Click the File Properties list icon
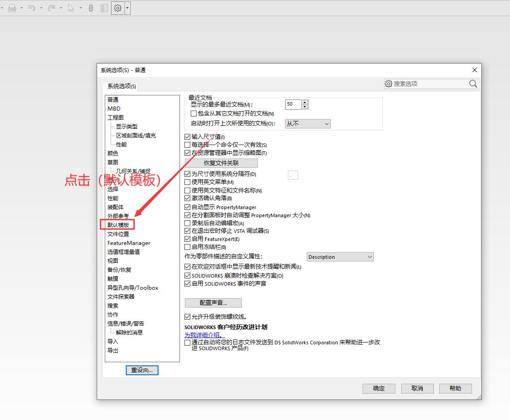Screen dimensions: 510x420 [104, 8]
